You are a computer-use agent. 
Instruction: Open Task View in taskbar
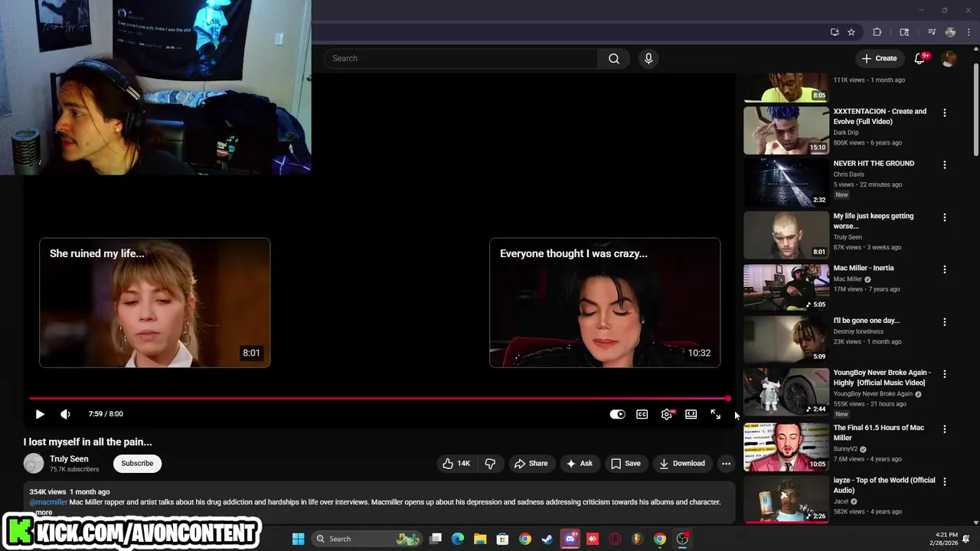coord(436,539)
